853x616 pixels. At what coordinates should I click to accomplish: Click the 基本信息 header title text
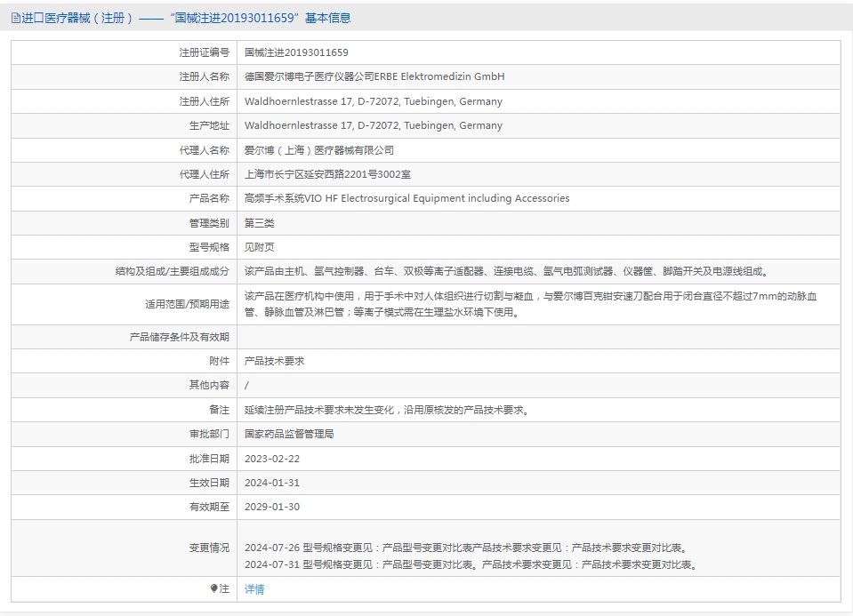(x=327, y=18)
